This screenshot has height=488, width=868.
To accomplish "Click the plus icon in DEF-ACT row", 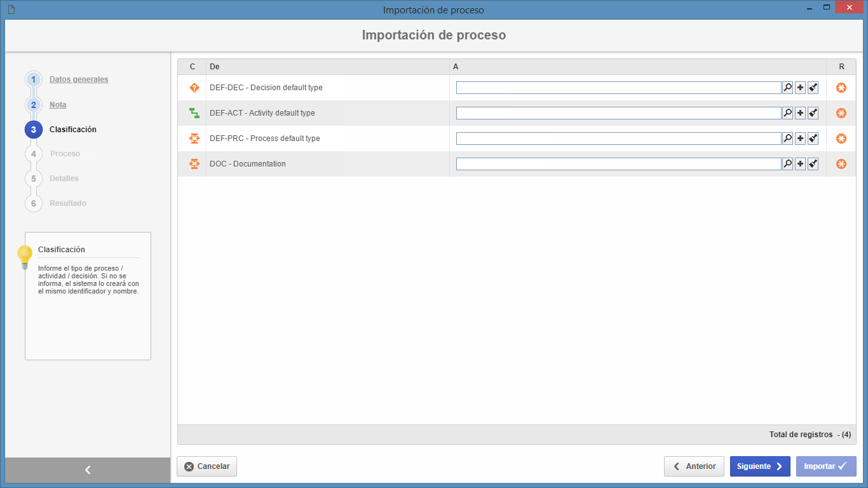I will tap(800, 113).
